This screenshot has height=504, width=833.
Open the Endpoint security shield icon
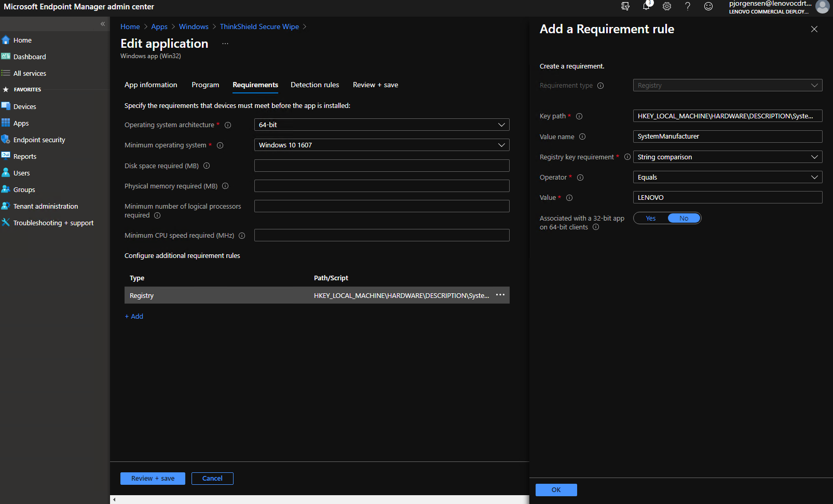click(x=6, y=140)
